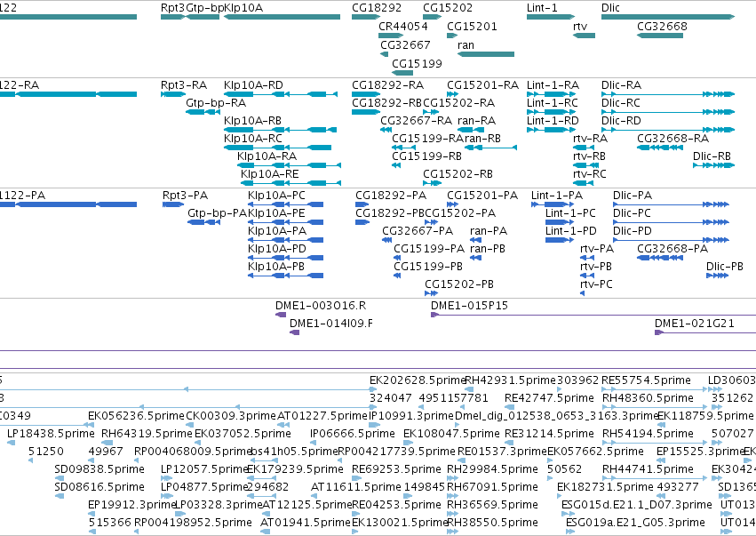The height and width of the screenshot is (536, 756).
Task: Click protein Klp10A-PC
Action: 285,204
